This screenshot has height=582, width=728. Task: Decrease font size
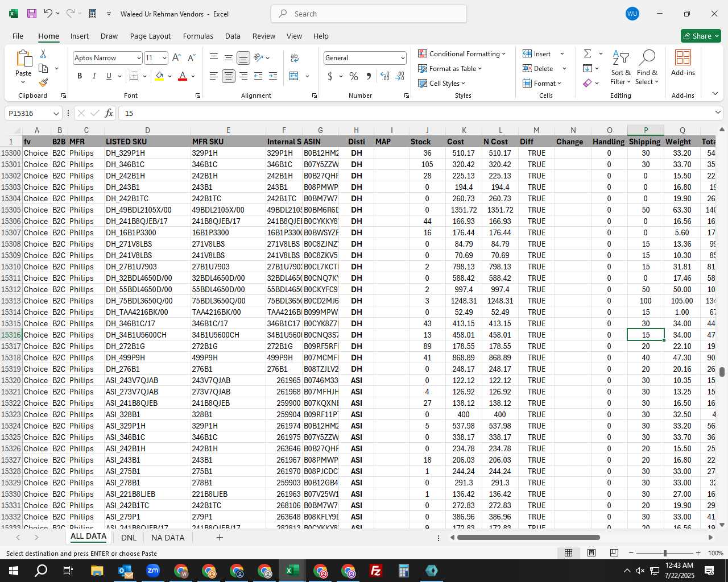(x=191, y=58)
